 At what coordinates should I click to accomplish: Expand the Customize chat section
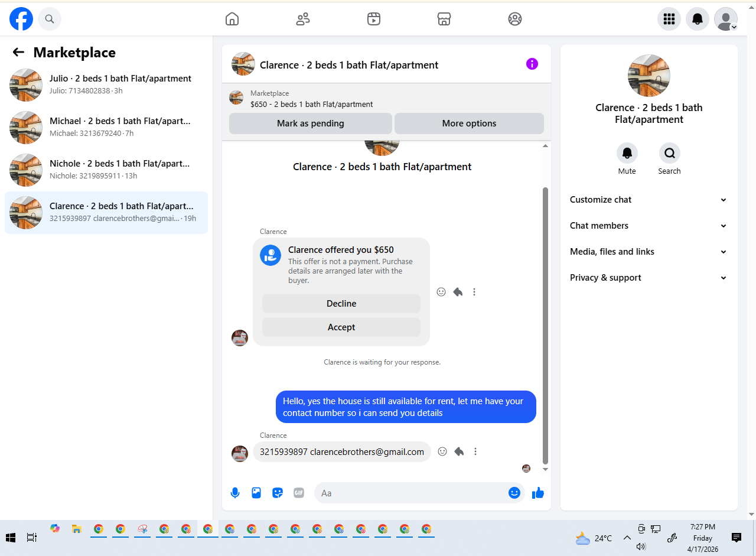pyautogui.click(x=649, y=200)
